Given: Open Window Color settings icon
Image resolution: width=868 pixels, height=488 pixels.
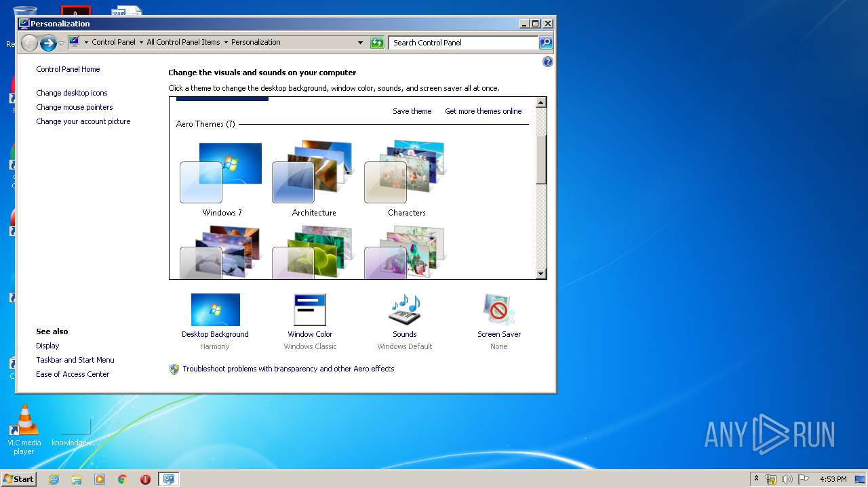Looking at the screenshot, I should tap(310, 310).
